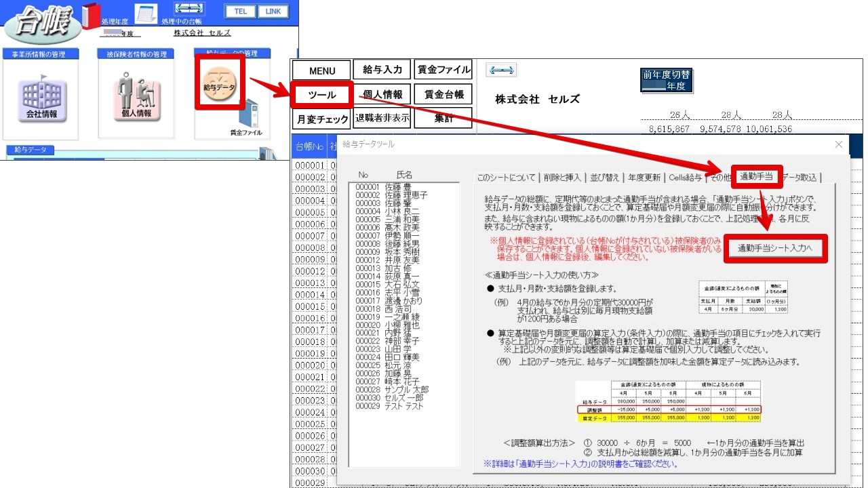Switch to Cells給与 tab
This screenshot has height=488, width=868.
[x=685, y=178]
